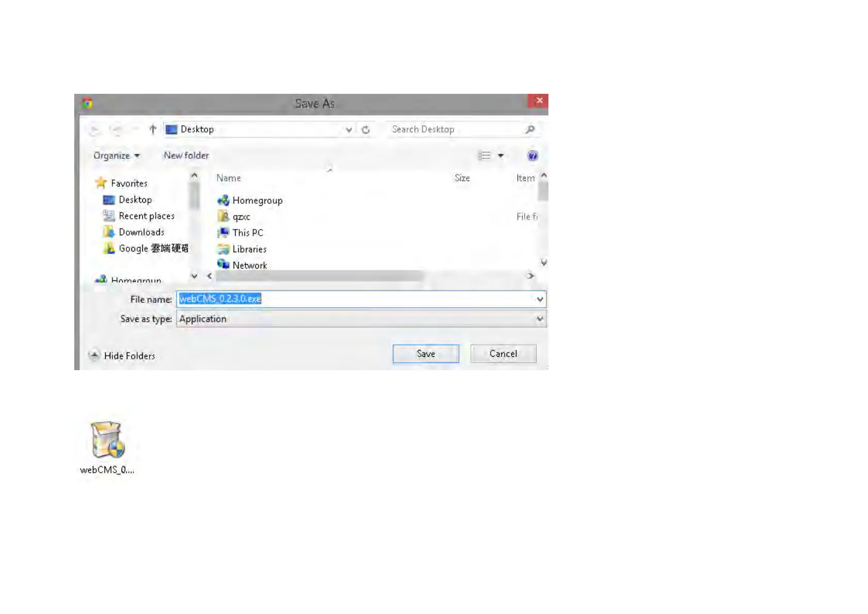
Task: Refresh the Desktop folder listing
Action: [x=366, y=130]
